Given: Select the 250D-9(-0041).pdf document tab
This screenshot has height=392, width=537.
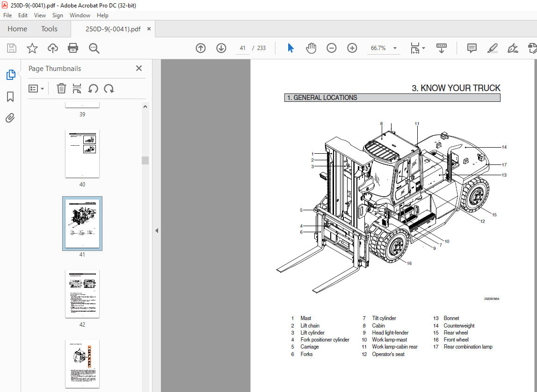Looking at the screenshot, I should tap(113, 29).
